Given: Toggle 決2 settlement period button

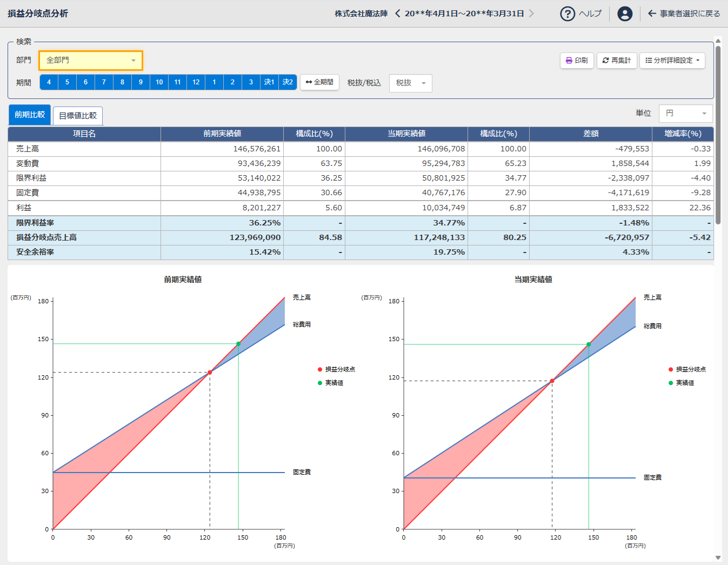Looking at the screenshot, I should (x=288, y=82).
